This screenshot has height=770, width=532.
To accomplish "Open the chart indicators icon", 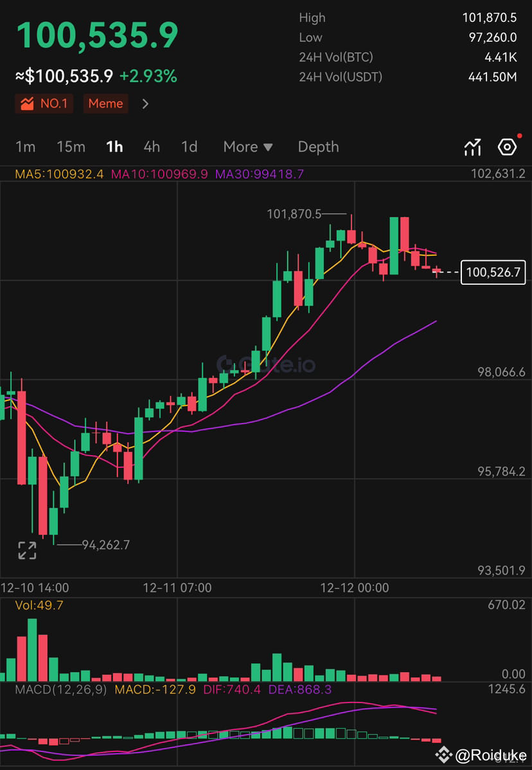I will (473, 147).
